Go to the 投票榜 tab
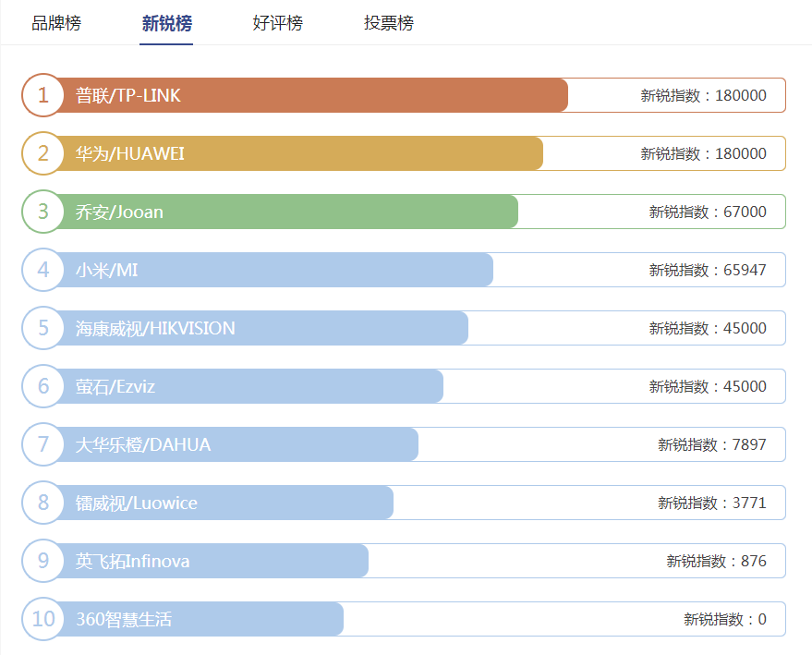The image size is (812, 655). (389, 23)
